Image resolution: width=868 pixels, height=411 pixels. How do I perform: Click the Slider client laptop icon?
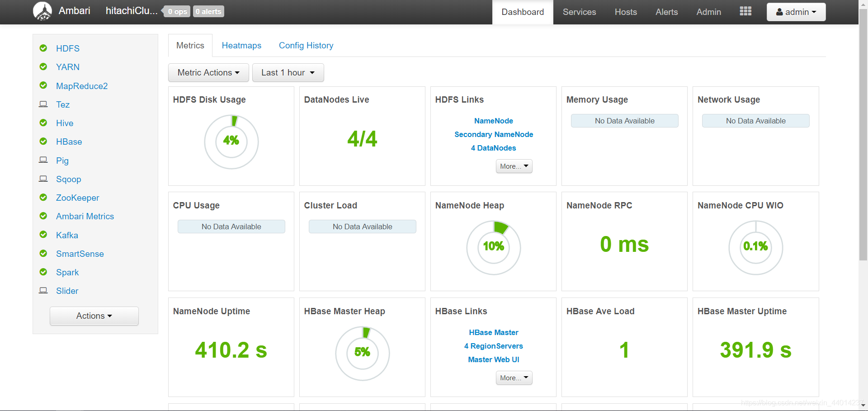point(43,290)
